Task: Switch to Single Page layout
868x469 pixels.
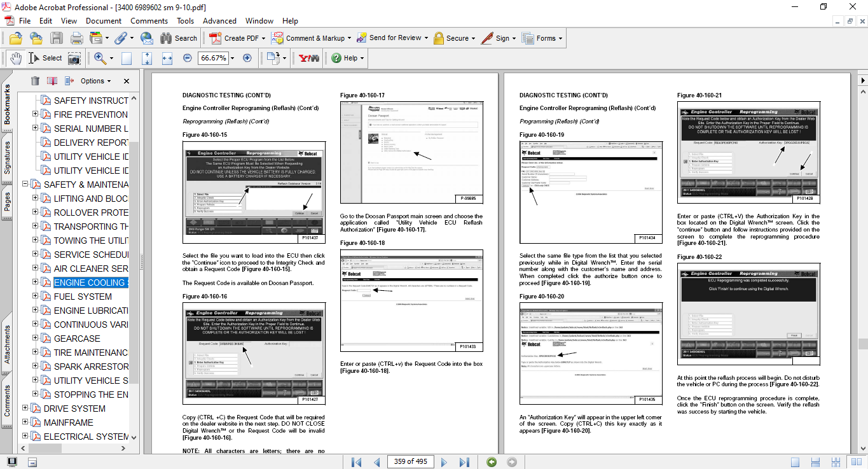Action: click(794, 462)
